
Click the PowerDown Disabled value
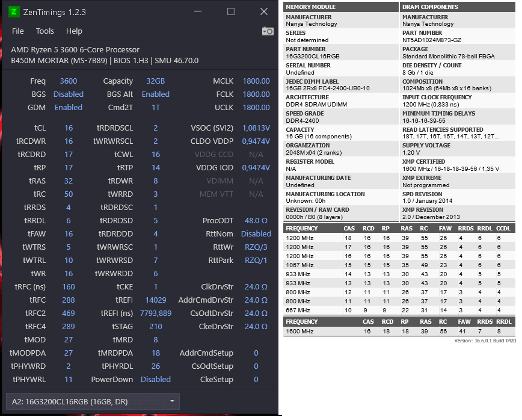pyautogui.click(x=156, y=379)
